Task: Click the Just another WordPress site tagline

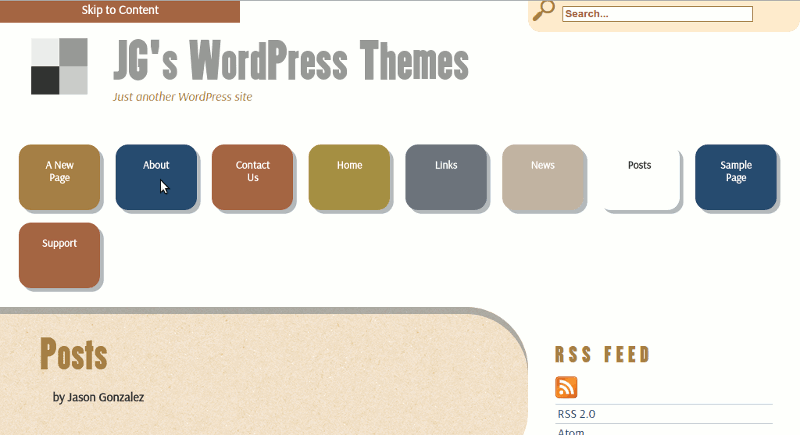Action: tap(183, 97)
